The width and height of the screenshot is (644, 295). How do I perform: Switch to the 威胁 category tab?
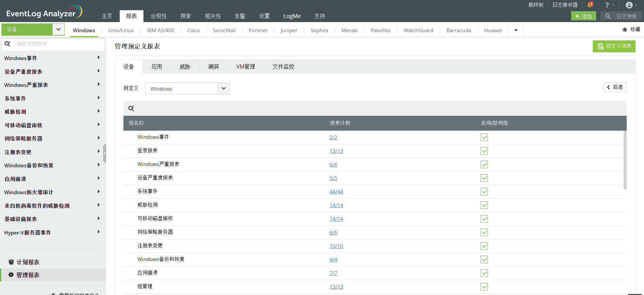pos(185,67)
